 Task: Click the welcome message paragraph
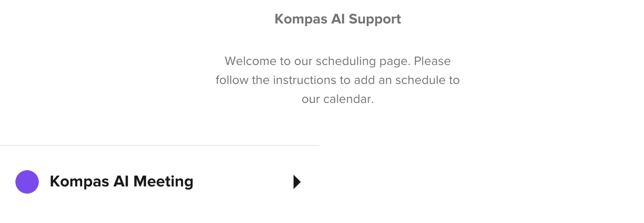click(337, 80)
